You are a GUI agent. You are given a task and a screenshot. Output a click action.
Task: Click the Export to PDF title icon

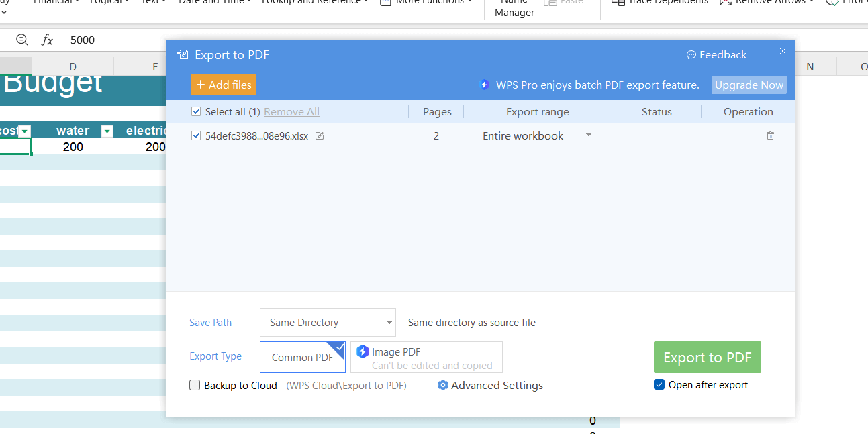click(183, 55)
